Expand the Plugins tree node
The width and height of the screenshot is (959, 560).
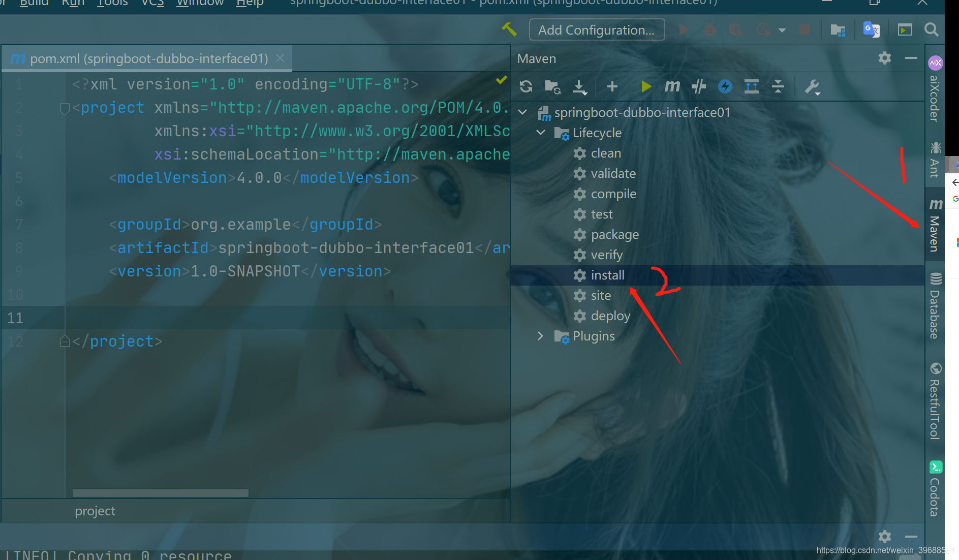pos(541,336)
